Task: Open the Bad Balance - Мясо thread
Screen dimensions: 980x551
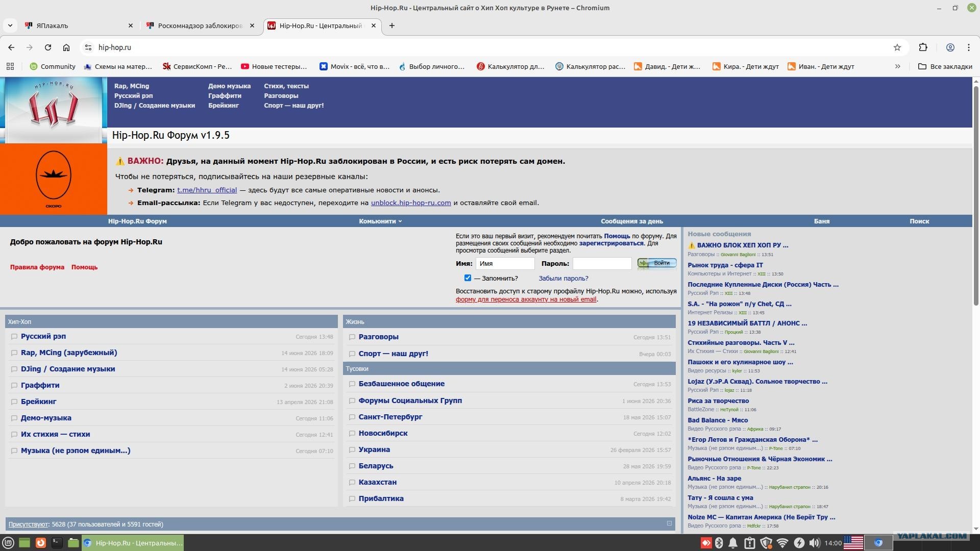Action: tap(718, 420)
